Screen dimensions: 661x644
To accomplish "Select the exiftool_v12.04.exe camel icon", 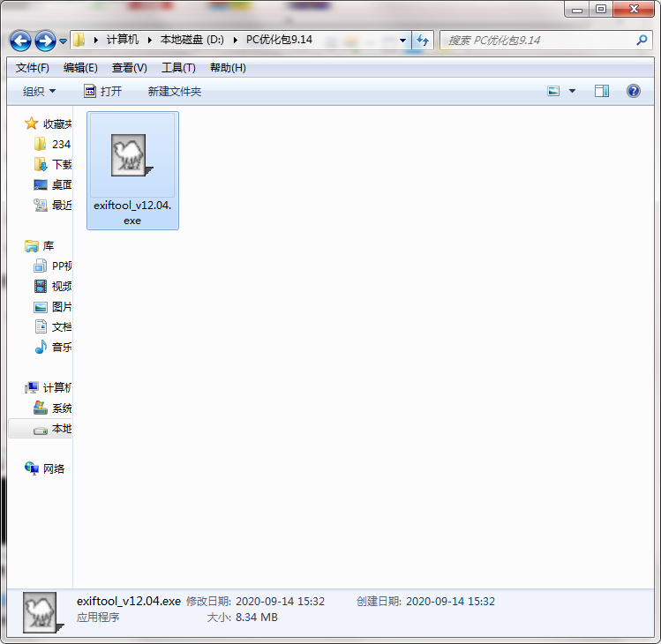I will (x=132, y=155).
